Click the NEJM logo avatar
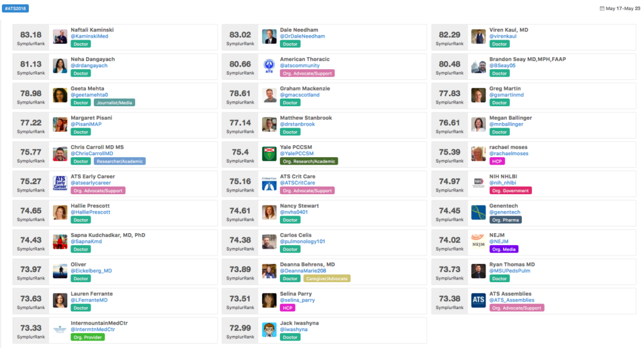The width and height of the screenshot is (644, 348). [479, 242]
